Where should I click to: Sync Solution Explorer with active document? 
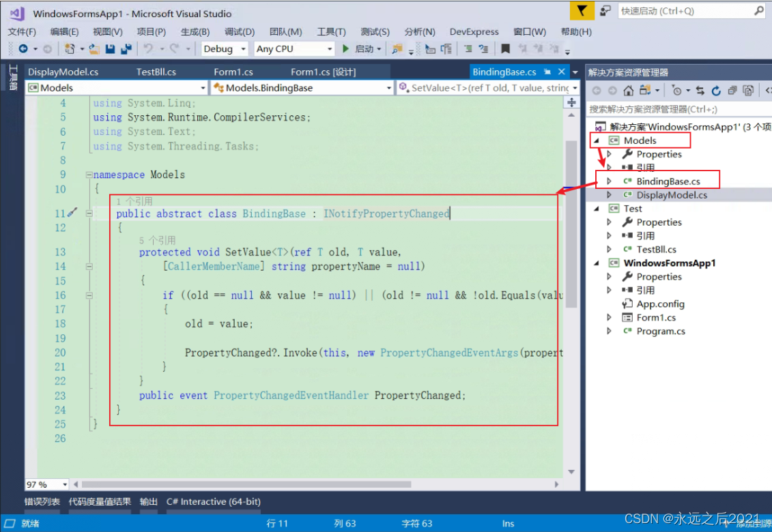click(702, 90)
